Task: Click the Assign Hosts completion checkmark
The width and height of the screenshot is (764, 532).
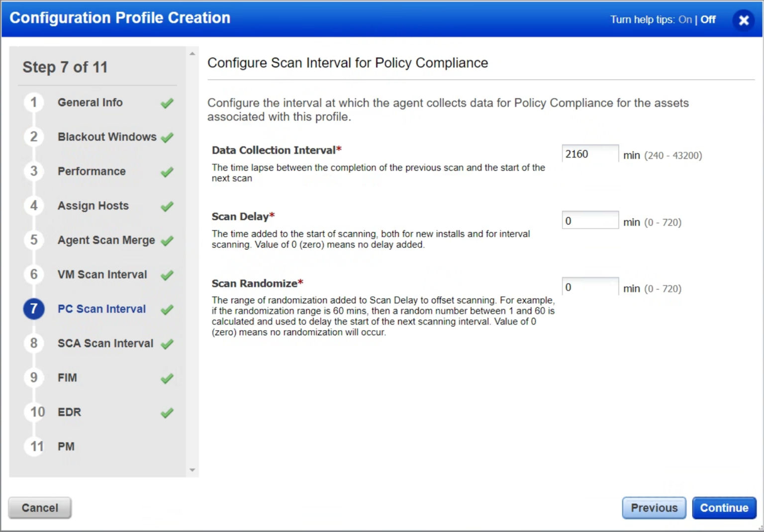Action: tap(167, 206)
